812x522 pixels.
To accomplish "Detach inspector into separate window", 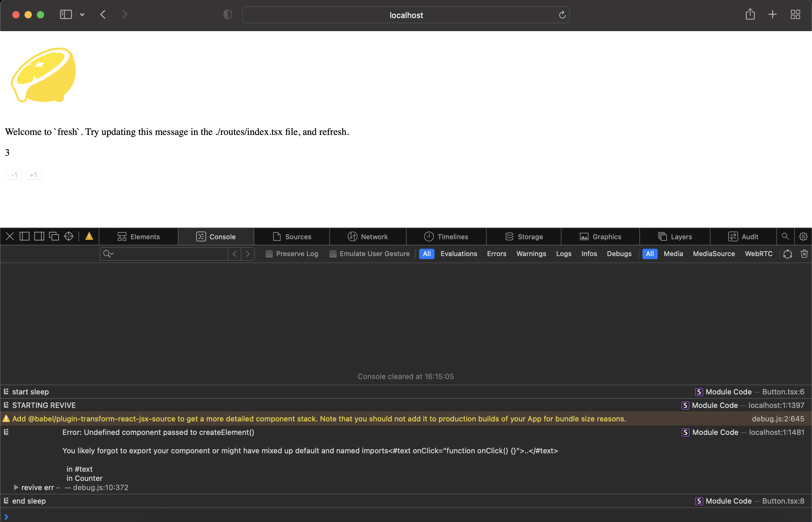I will pos(54,236).
